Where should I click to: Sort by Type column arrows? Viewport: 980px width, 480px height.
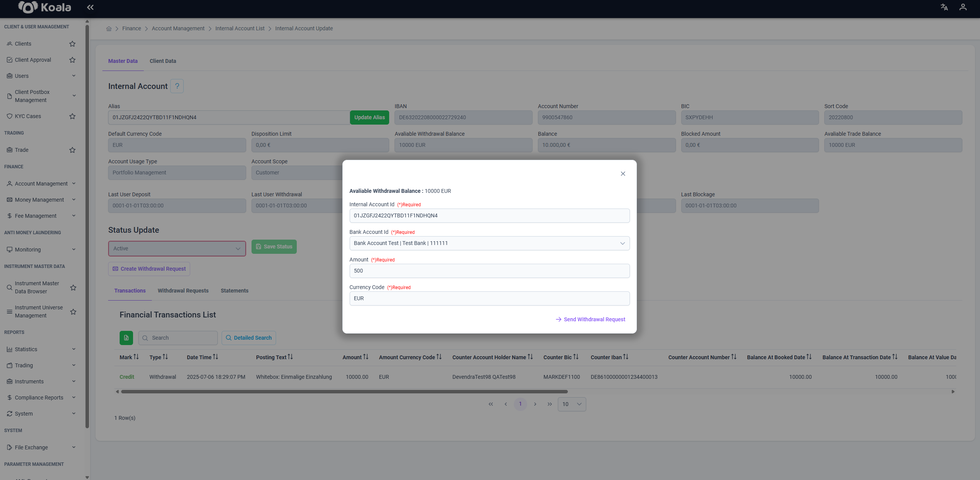(165, 357)
